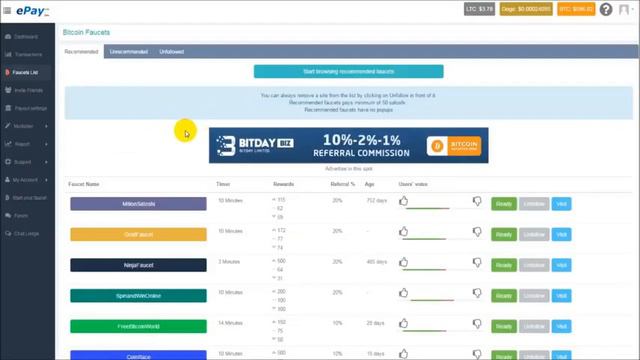Thumbs down the FreeBitcoinWorld row

pos(477,324)
